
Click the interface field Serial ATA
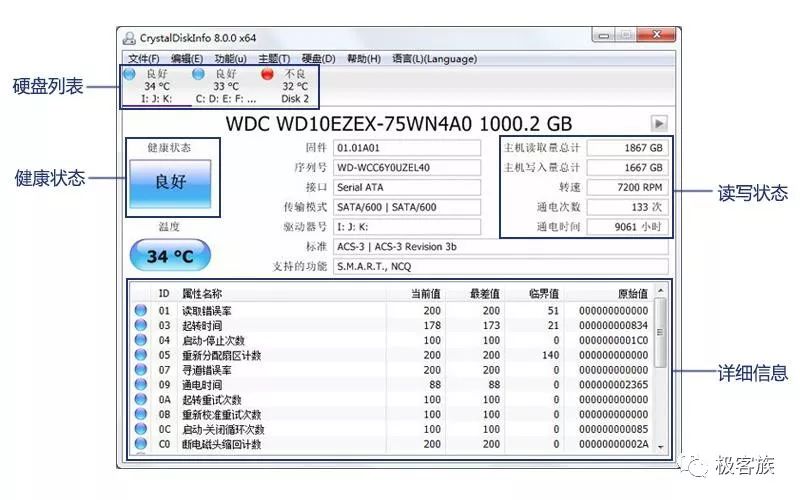[x=407, y=187]
